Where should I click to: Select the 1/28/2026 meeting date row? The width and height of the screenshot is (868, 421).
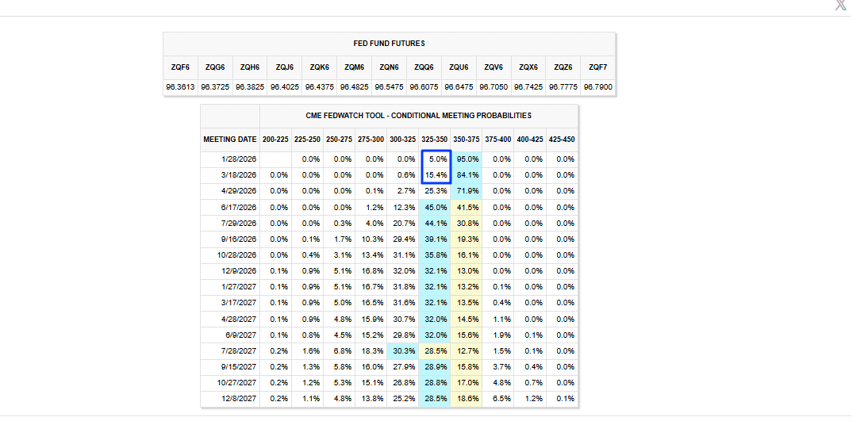[x=229, y=159]
